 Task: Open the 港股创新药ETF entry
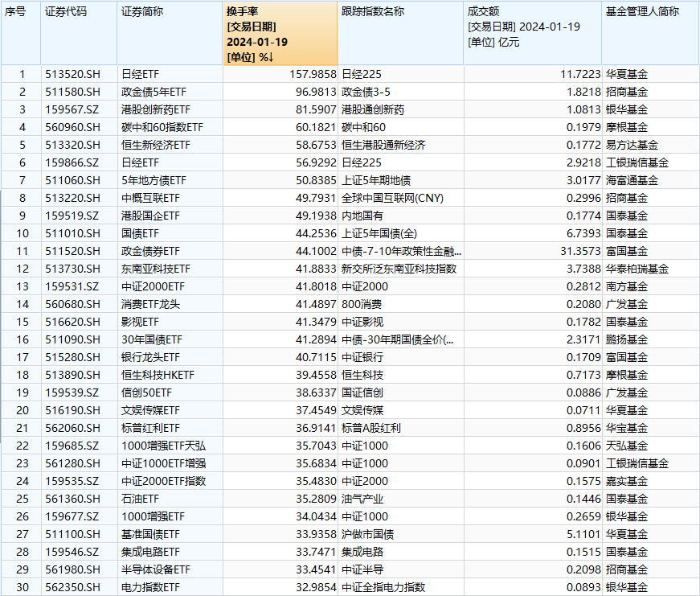click(x=153, y=109)
